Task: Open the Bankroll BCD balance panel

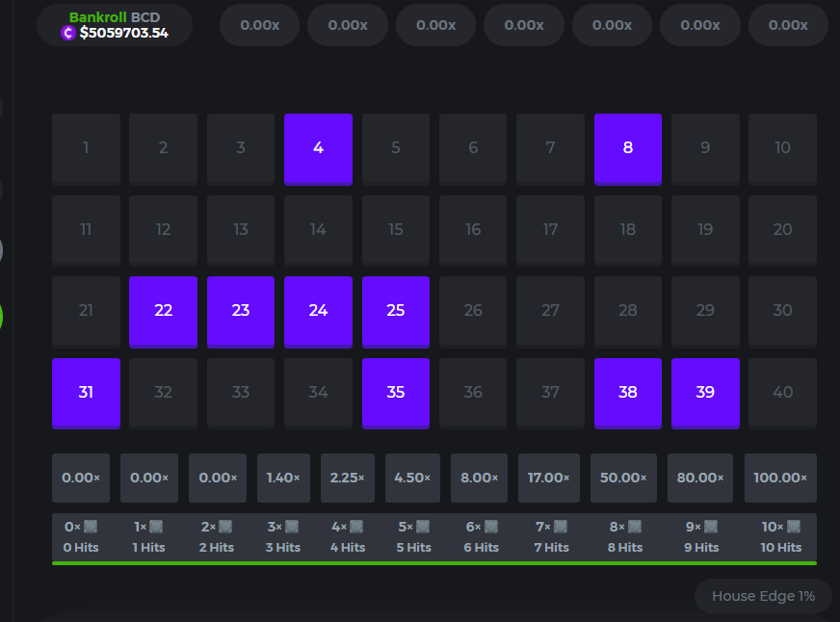Action: coord(115,25)
